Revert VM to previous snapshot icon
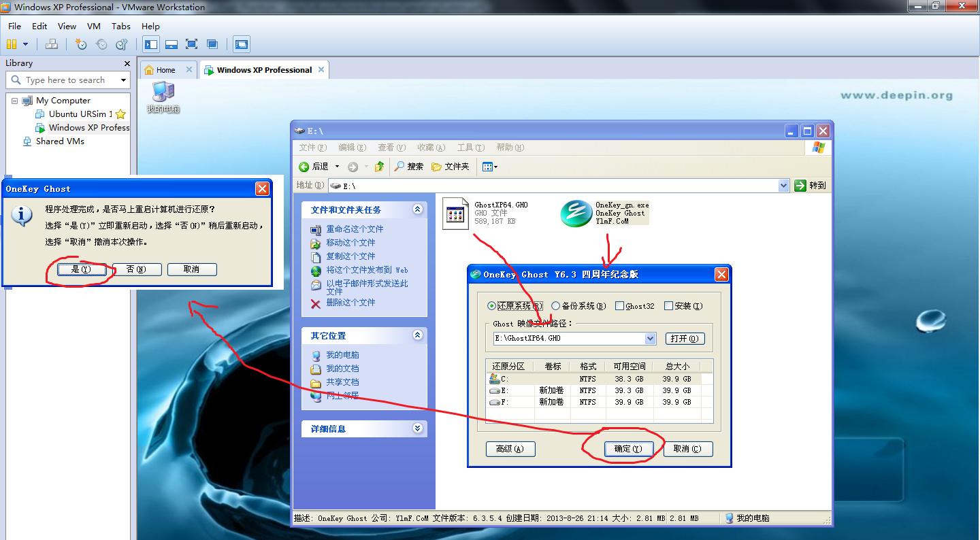 [x=101, y=44]
